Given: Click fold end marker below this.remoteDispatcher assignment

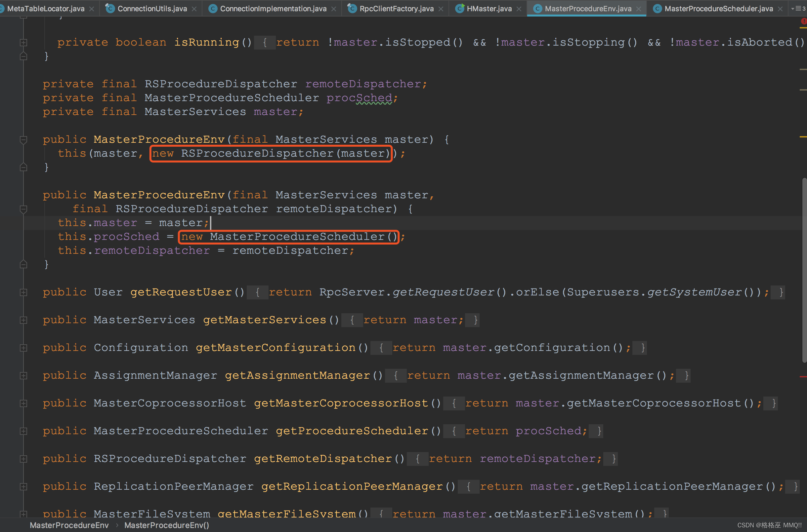Looking at the screenshot, I should pos(23,264).
